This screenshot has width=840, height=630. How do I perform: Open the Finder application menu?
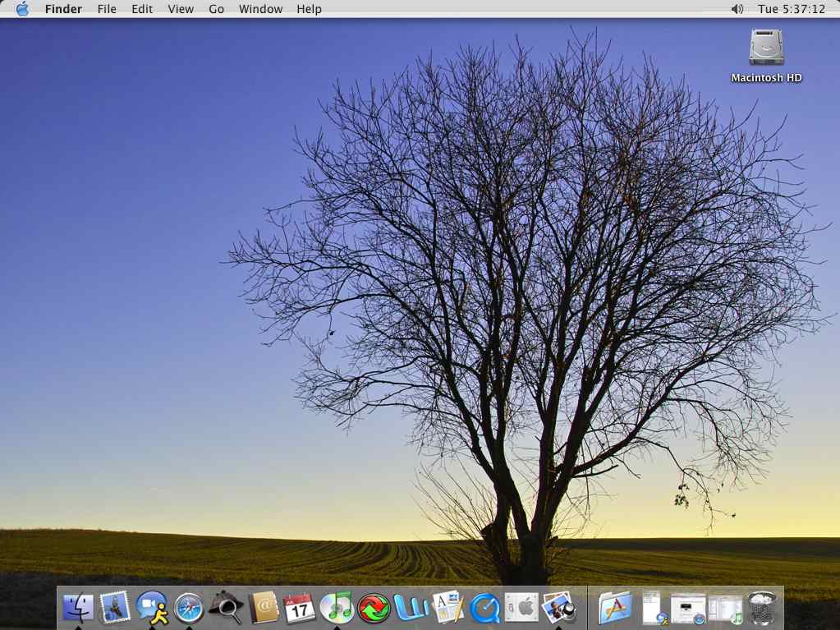pos(63,9)
